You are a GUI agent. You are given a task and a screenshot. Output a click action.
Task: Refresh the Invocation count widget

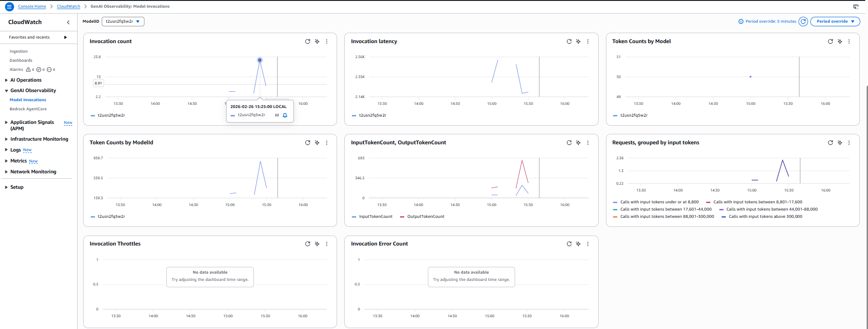click(308, 41)
